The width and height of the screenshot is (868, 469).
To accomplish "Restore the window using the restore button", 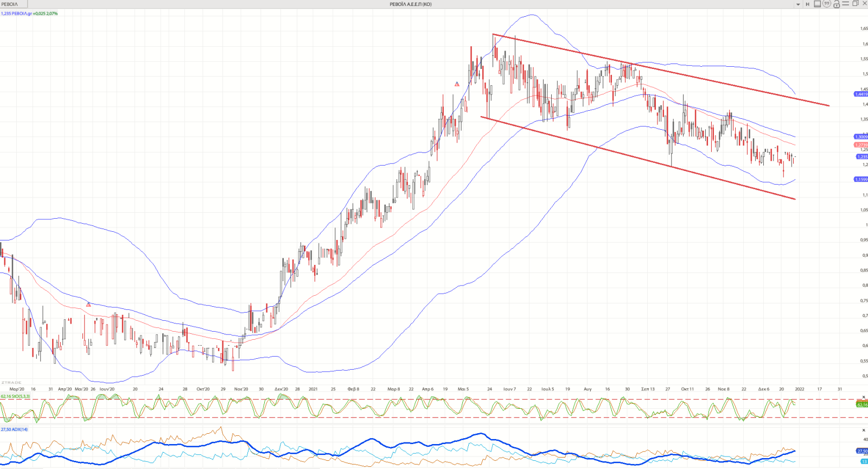I will click(856, 4).
